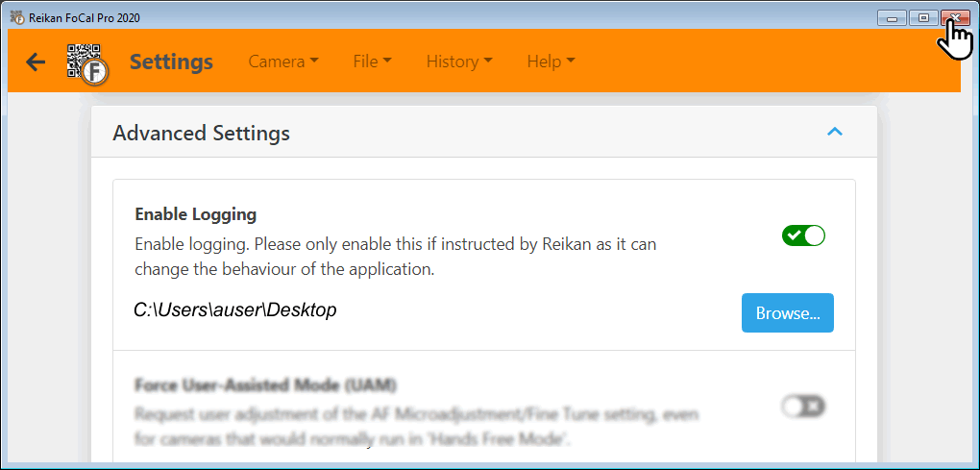Expand the History menu
980x470 pixels.
pos(458,62)
